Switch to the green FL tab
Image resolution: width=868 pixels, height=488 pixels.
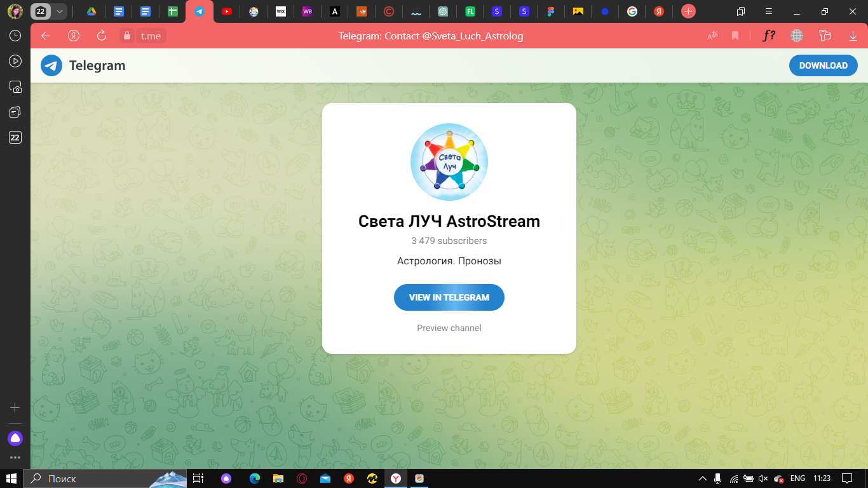coord(470,11)
